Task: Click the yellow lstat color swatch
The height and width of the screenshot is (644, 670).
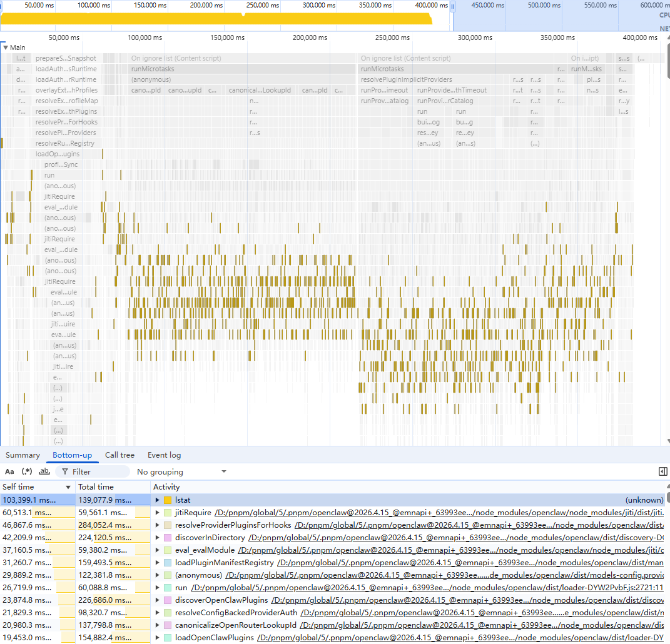Action: coord(167,500)
